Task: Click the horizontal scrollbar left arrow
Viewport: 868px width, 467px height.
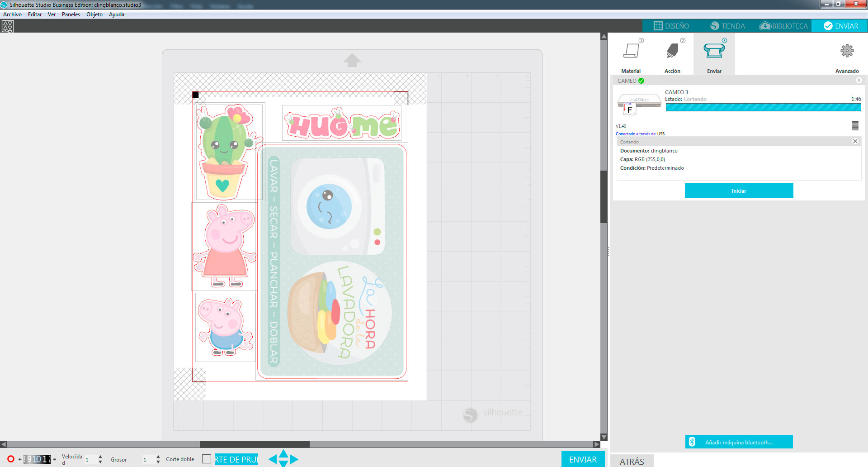Action: pyautogui.click(x=4, y=444)
